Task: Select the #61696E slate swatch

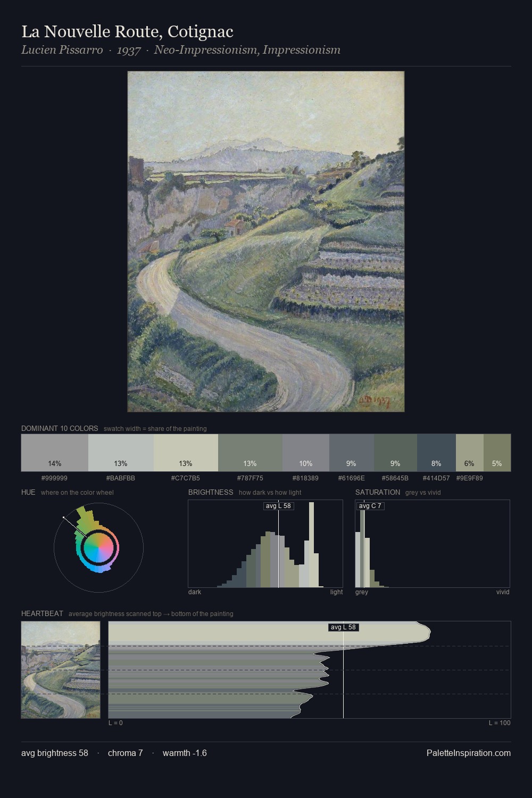Action: [352, 453]
